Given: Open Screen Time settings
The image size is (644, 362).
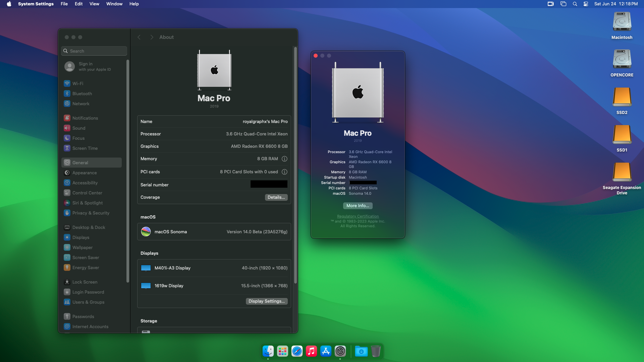Looking at the screenshot, I should (92, 148).
